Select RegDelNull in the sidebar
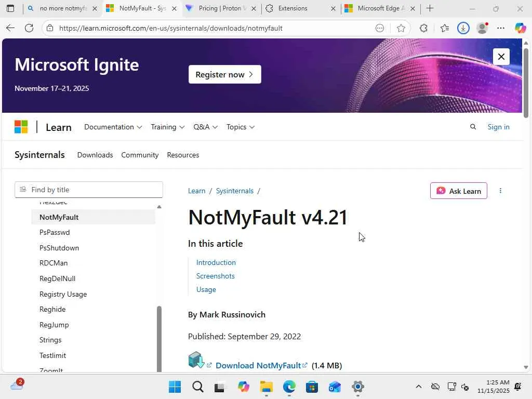Screen dimensions: 532x399 click(57, 278)
